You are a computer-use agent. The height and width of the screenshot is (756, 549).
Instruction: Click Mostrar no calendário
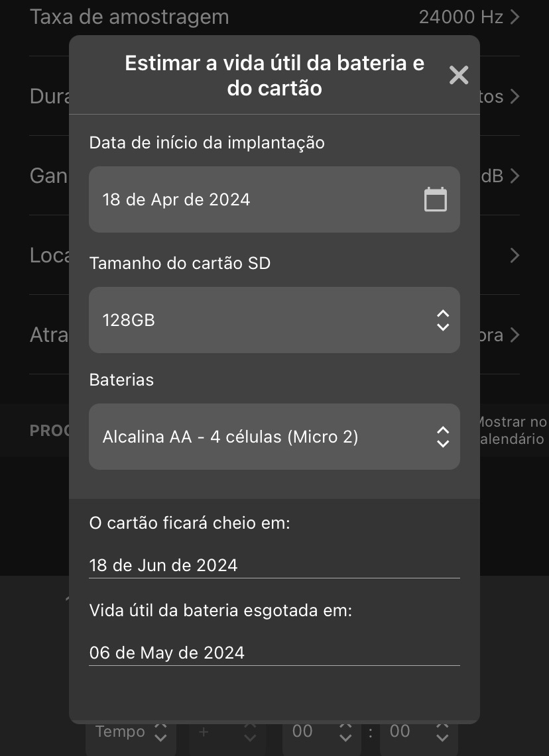tap(512, 431)
